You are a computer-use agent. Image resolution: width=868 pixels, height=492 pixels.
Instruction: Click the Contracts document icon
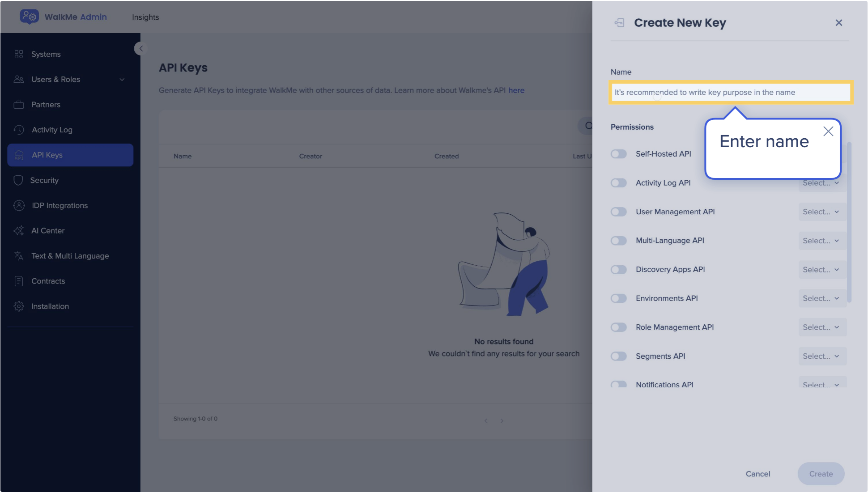[18, 281]
